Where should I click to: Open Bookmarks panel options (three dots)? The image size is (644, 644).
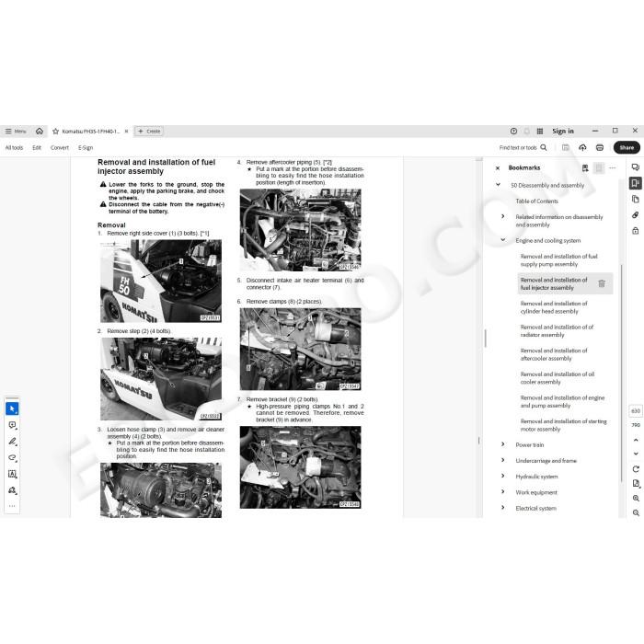[x=613, y=168]
